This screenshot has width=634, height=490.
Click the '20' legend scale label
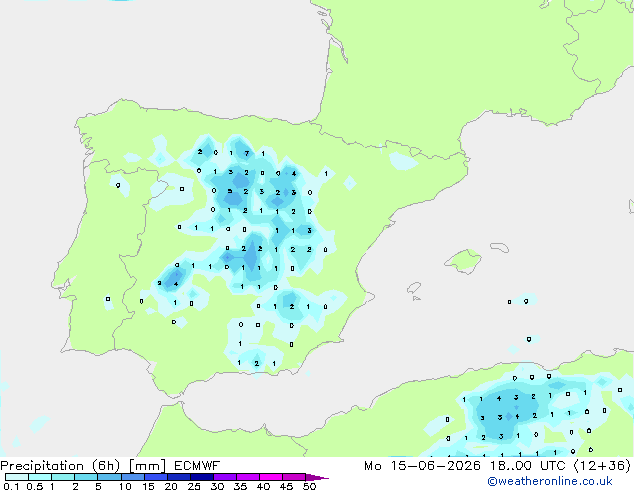(171, 486)
